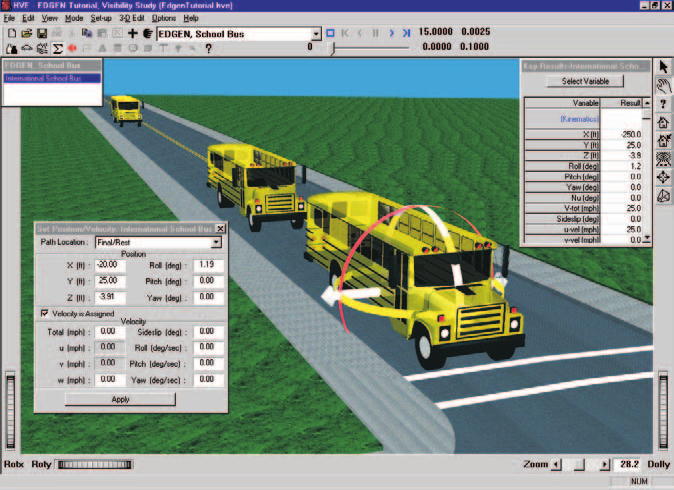Click the New document icon

(12, 34)
